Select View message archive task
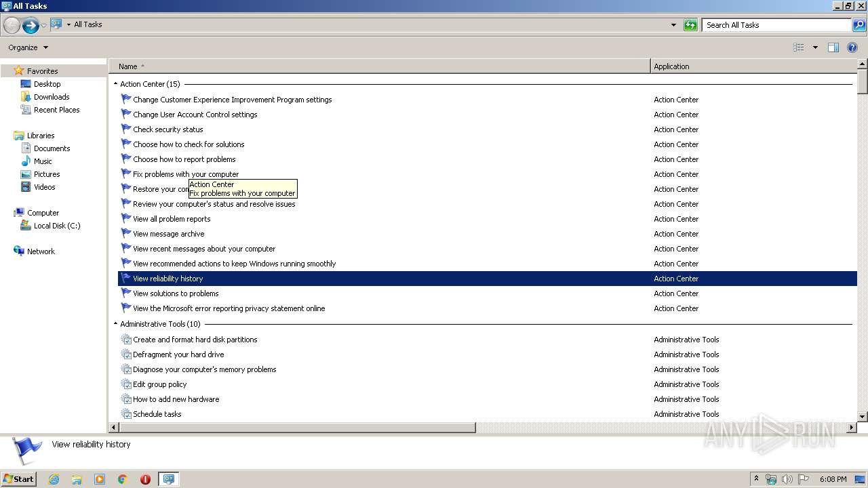 point(168,234)
